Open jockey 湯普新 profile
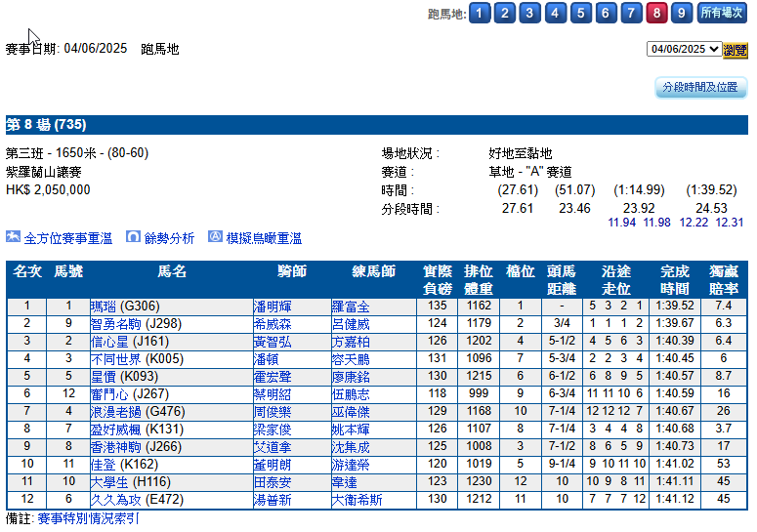The image size is (757, 532). [273, 499]
